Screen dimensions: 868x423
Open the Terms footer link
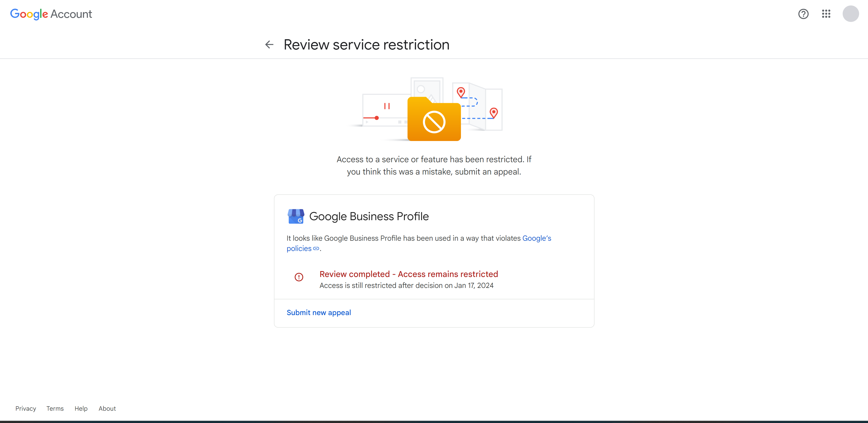(x=55, y=409)
